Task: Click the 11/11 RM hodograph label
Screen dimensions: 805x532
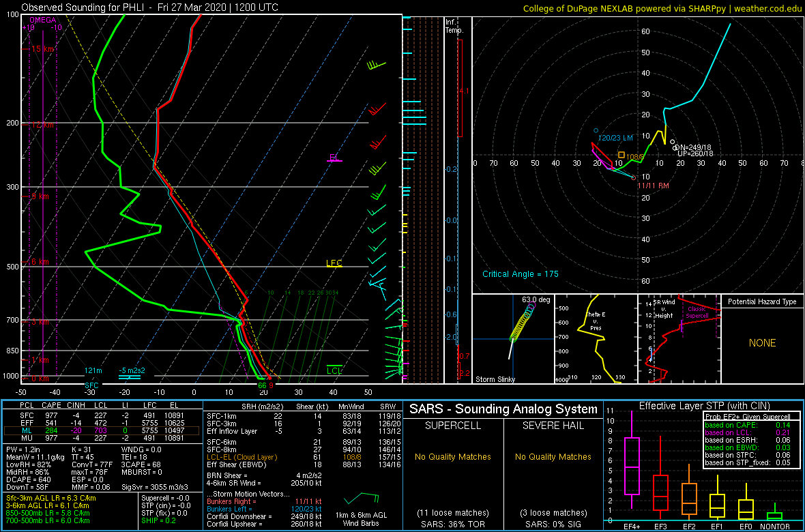Action: 653,186
